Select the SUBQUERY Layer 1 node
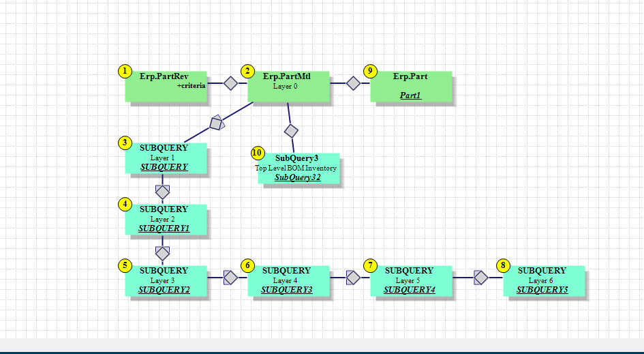Viewport: 644px width, 354px height. (166, 158)
